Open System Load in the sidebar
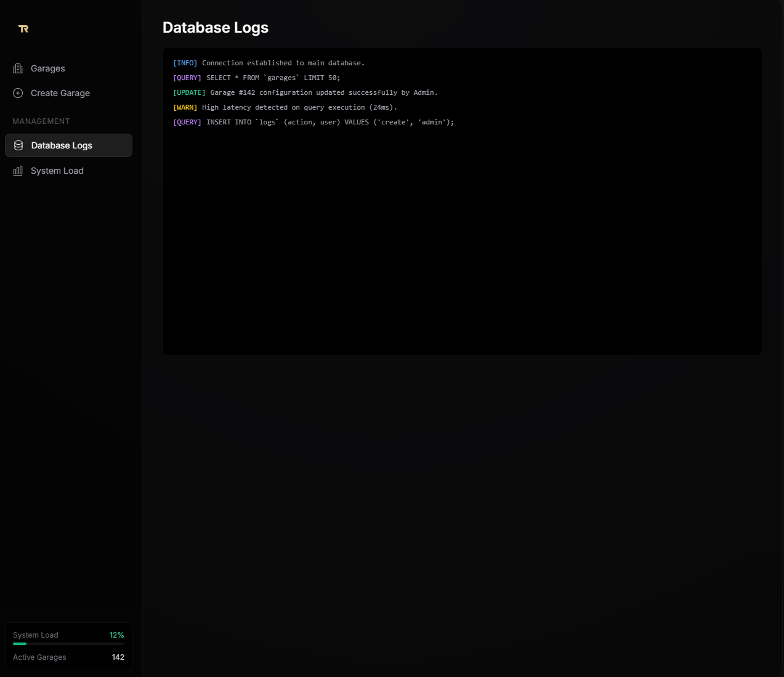784x677 pixels. point(68,171)
